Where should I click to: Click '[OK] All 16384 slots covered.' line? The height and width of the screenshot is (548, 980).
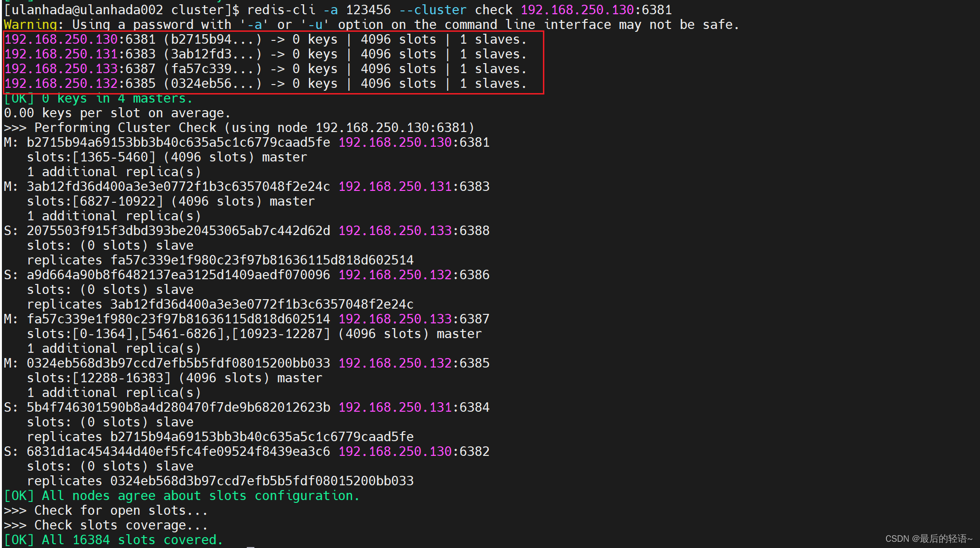113,540
